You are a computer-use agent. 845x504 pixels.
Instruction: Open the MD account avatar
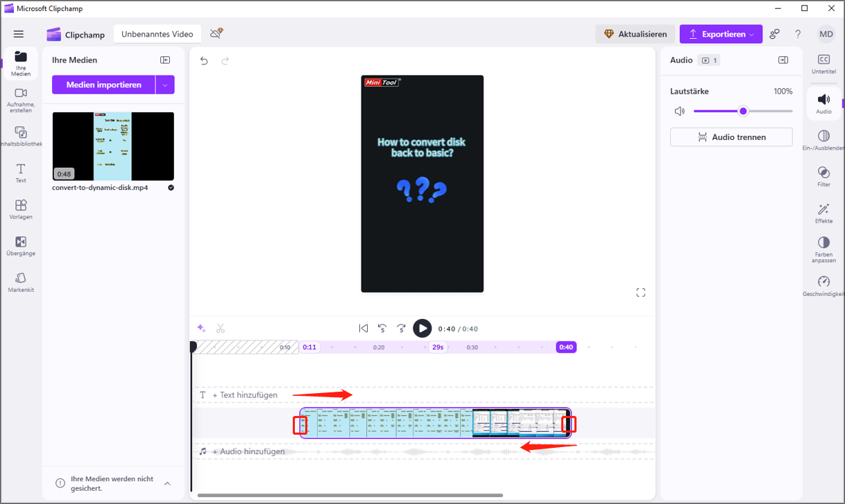(826, 34)
